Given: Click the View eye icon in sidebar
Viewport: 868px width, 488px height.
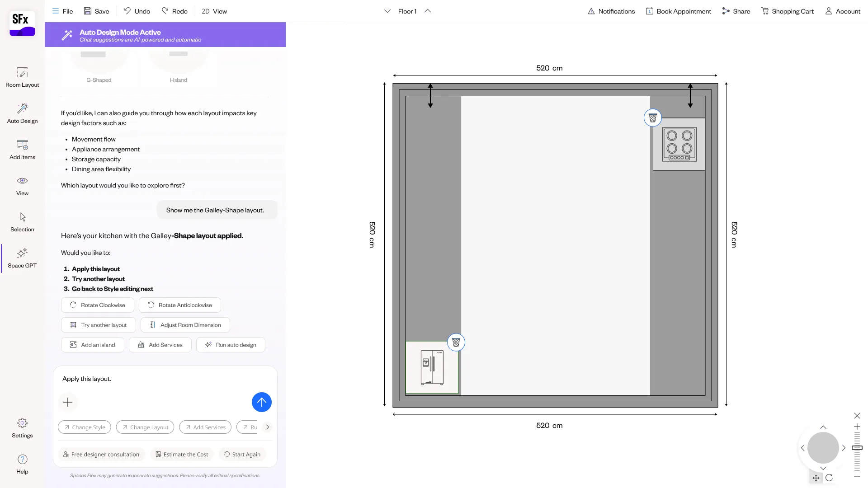Looking at the screenshot, I should [22, 181].
